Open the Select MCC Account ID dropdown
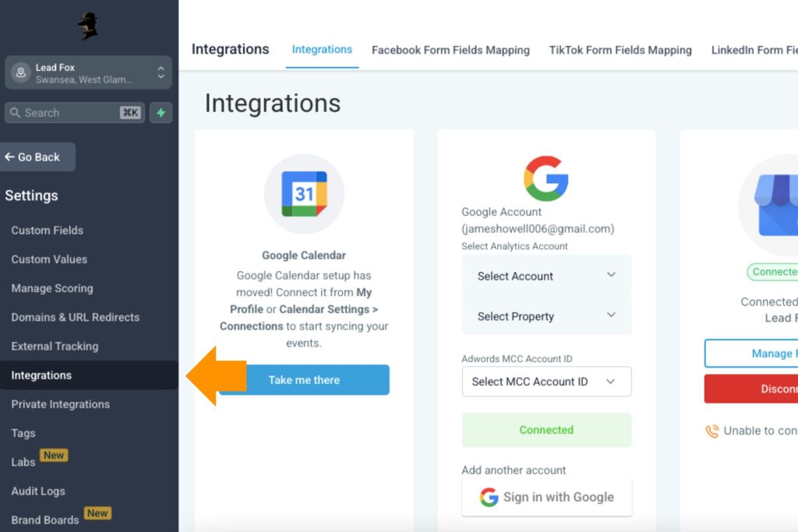The height and width of the screenshot is (532, 798). tap(546, 382)
